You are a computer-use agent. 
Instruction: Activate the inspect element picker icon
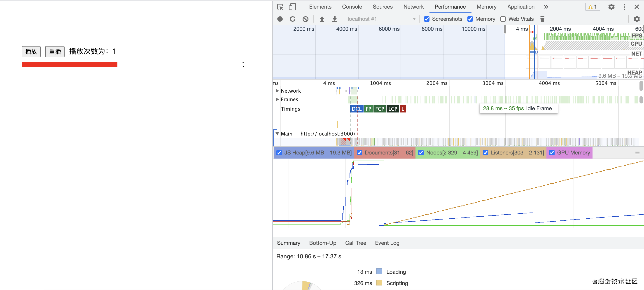(x=280, y=7)
